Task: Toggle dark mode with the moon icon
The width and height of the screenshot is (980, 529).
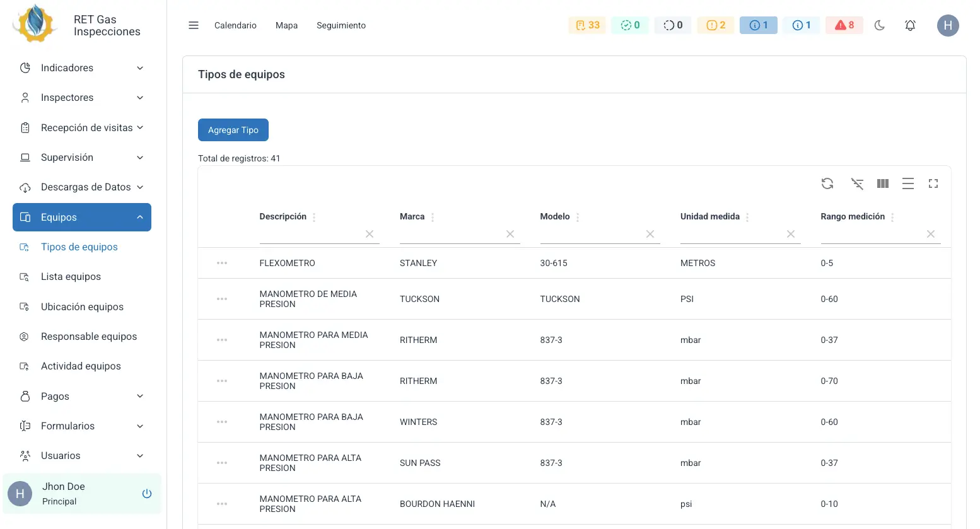Action: [x=880, y=25]
